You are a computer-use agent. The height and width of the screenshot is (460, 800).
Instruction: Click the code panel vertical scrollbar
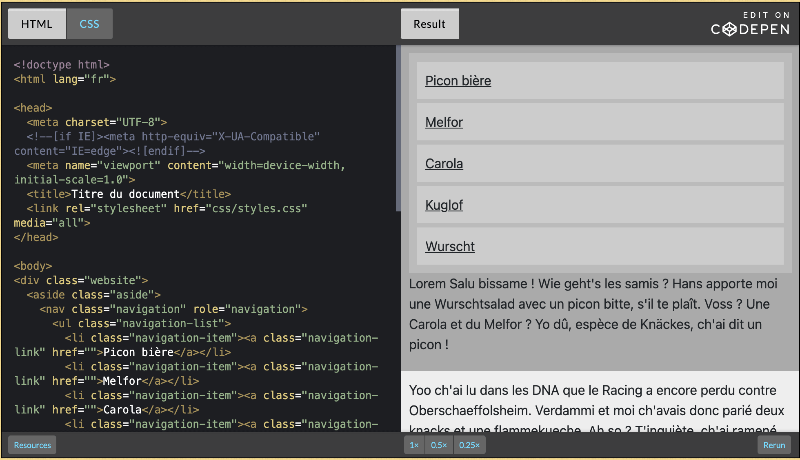[x=398, y=129]
